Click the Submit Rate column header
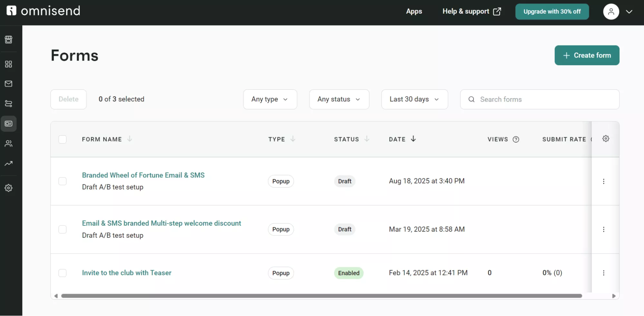 pyautogui.click(x=564, y=139)
